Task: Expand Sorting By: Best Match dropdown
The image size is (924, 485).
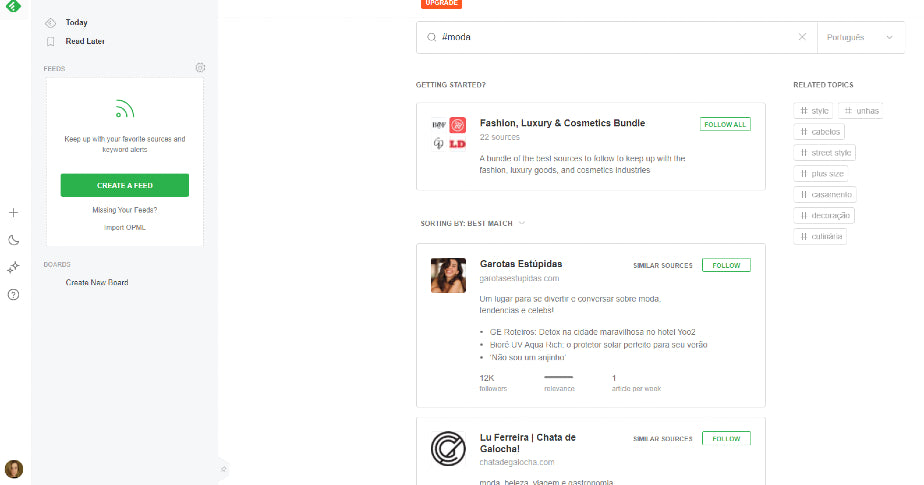Action: (x=472, y=223)
